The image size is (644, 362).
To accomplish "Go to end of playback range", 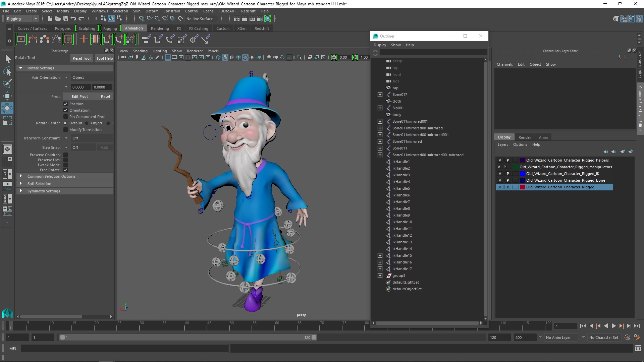I will (637, 326).
